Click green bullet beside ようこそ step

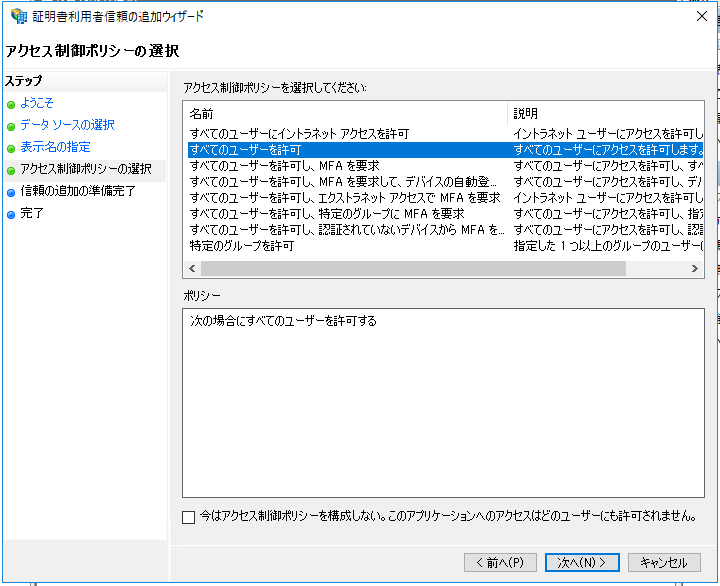tap(11, 105)
